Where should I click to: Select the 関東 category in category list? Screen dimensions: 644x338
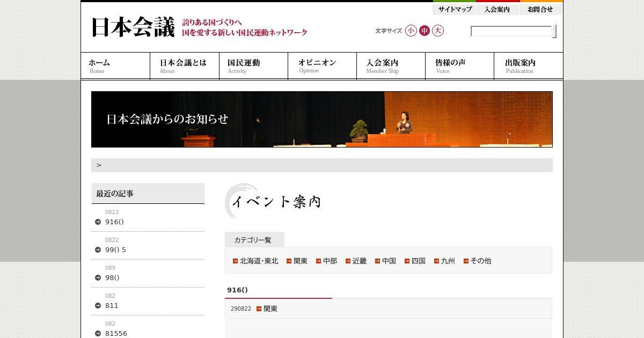[x=301, y=261]
